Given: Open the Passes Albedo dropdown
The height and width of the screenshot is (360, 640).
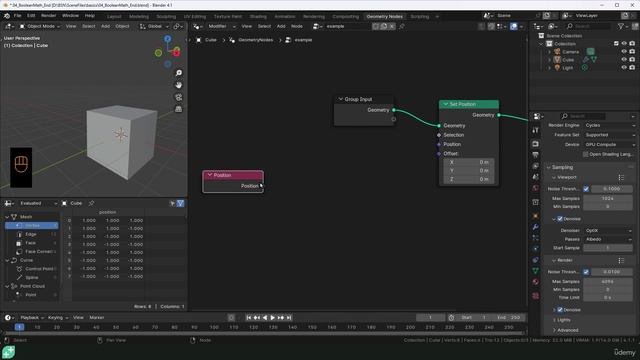Looking at the screenshot, I should pyautogui.click(x=608, y=239).
